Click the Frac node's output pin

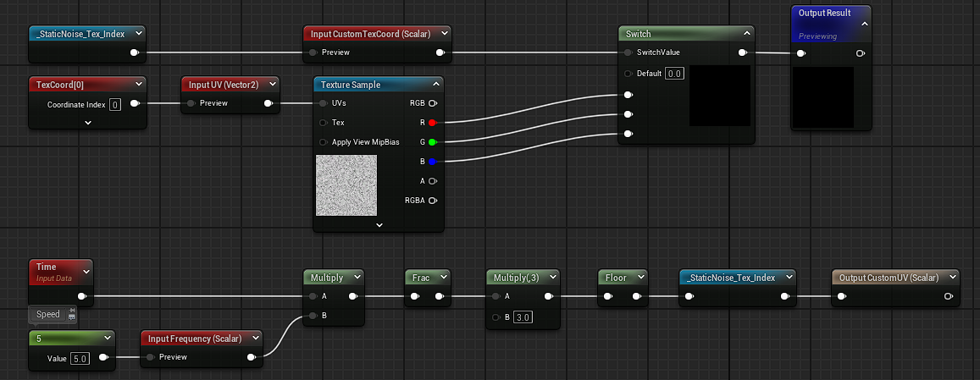click(x=440, y=296)
